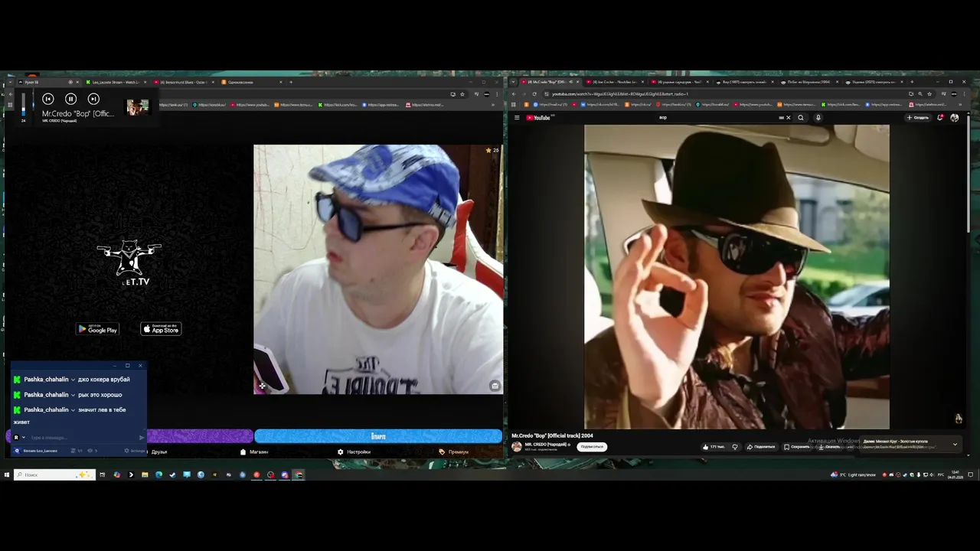Subscribe to MR. CREDO channel
Screen dimensions: 980x551
click(x=592, y=447)
